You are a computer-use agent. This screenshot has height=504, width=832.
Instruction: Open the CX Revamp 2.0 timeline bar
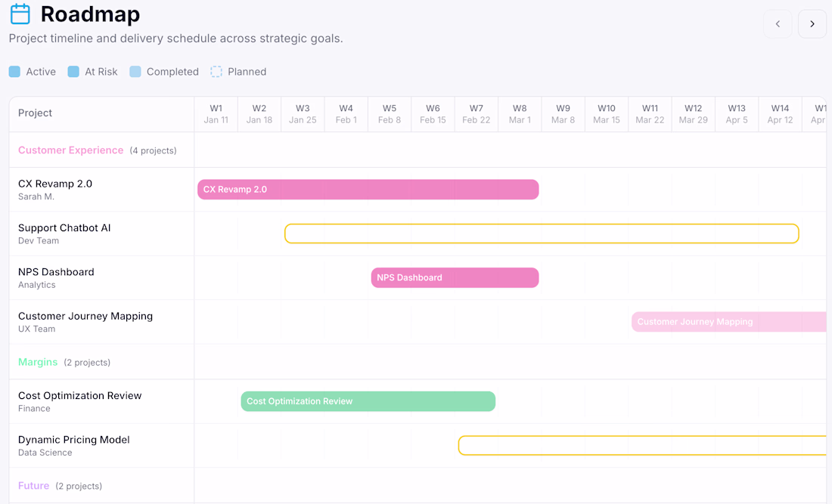point(368,190)
